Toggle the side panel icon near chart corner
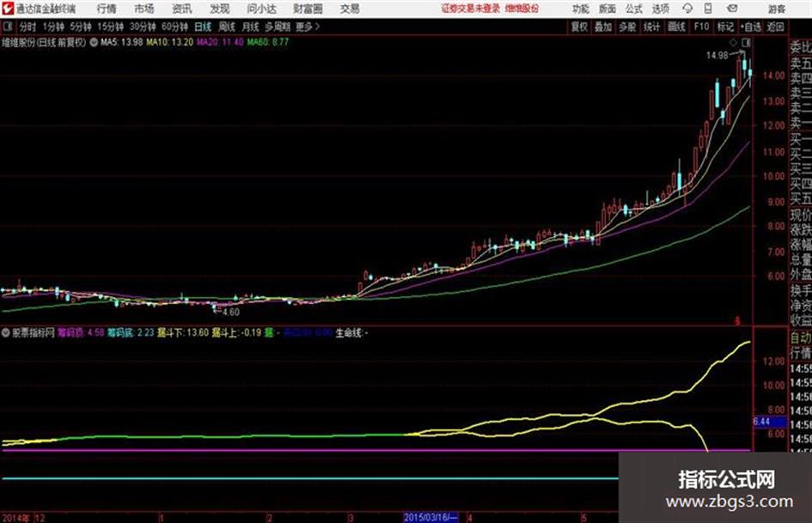Image resolution: width=812 pixels, height=523 pixels. click(x=746, y=42)
